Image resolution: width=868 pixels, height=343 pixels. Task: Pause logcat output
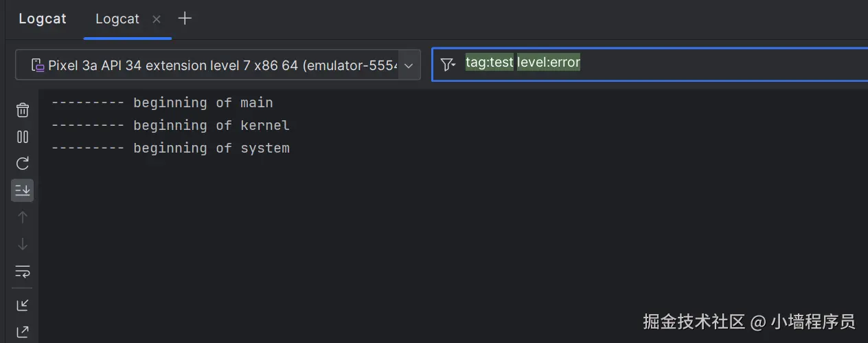(x=23, y=137)
